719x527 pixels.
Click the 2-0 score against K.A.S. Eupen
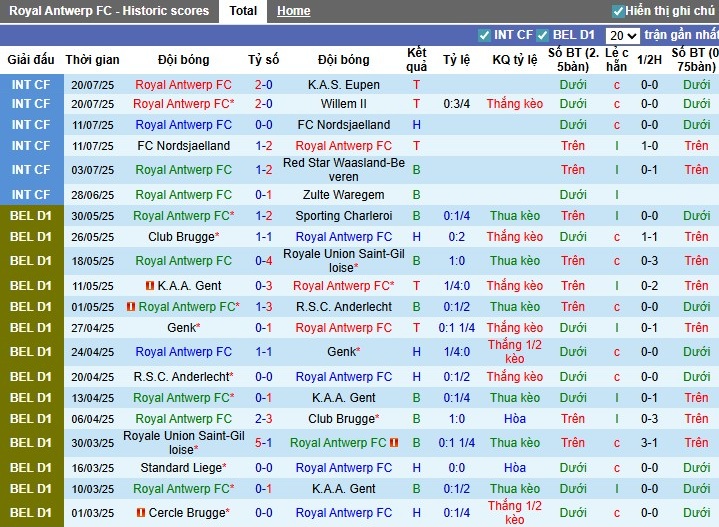point(264,85)
